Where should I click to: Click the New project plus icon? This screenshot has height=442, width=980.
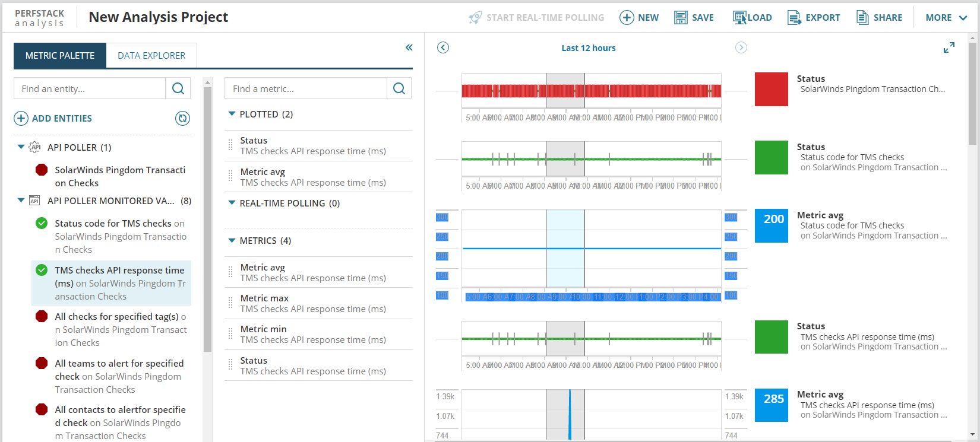[x=627, y=17]
